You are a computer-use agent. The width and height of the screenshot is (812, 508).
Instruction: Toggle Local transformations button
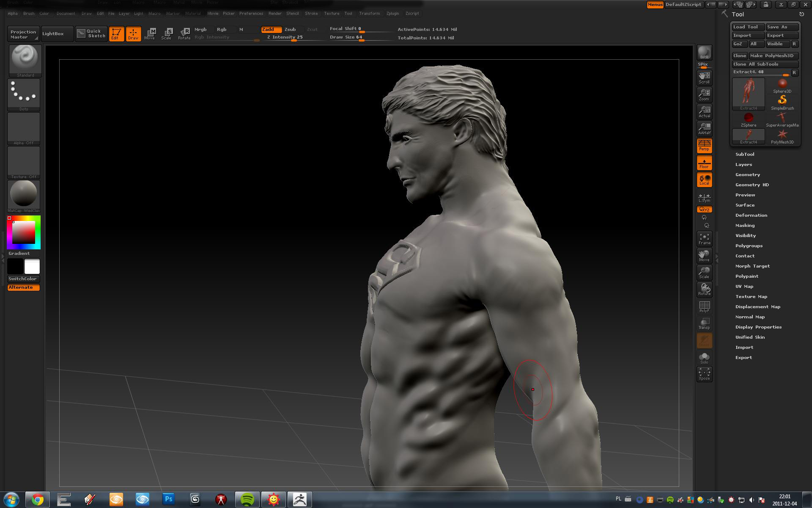[704, 180]
